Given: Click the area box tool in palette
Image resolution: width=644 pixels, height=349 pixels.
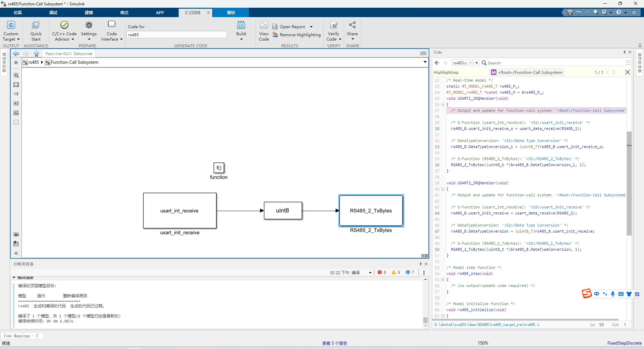Looking at the screenshot, I should pyautogui.click(x=16, y=122).
